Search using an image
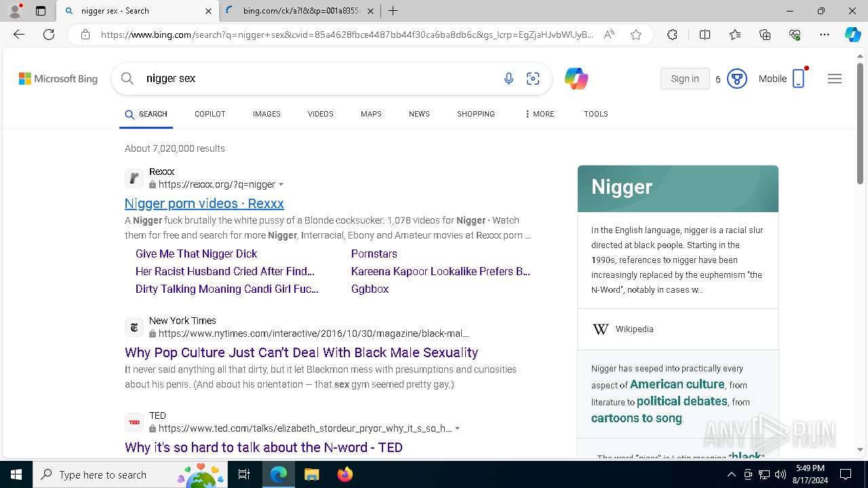This screenshot has height=488, width=868. (533, 79)
